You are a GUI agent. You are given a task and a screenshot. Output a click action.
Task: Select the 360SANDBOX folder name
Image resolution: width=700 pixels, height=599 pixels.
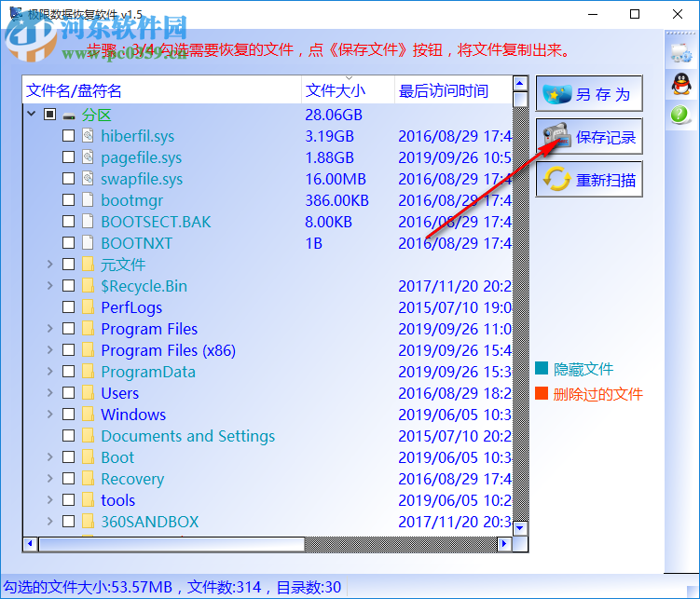point(150,522)
